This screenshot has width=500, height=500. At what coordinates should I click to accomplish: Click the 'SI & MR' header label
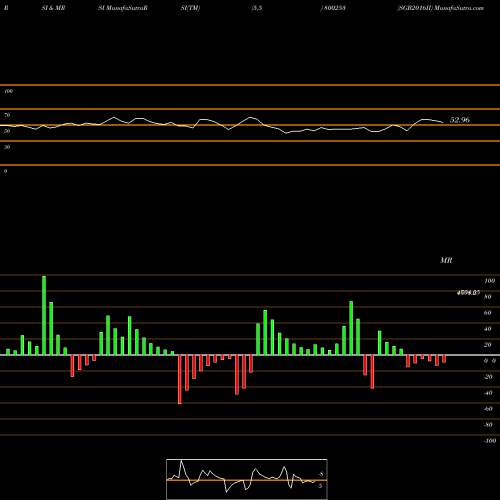53,8
